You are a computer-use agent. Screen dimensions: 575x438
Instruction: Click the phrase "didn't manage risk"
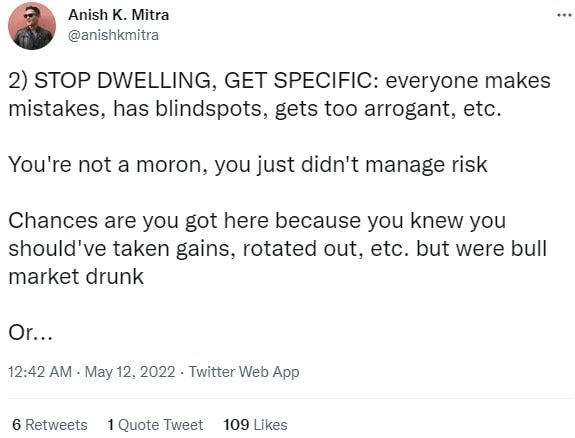(394, 164)
